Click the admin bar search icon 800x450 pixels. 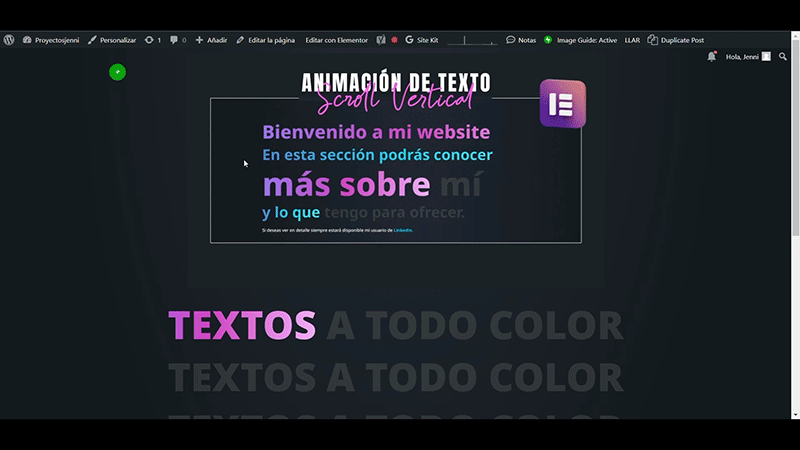783,57
